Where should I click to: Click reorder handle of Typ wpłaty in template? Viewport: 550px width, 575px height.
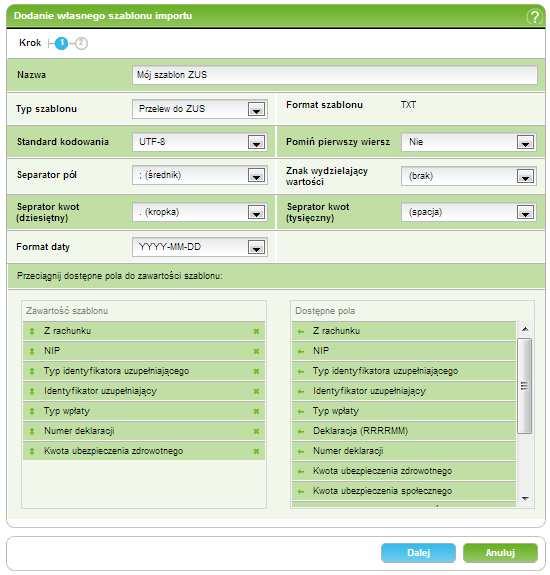32,411
